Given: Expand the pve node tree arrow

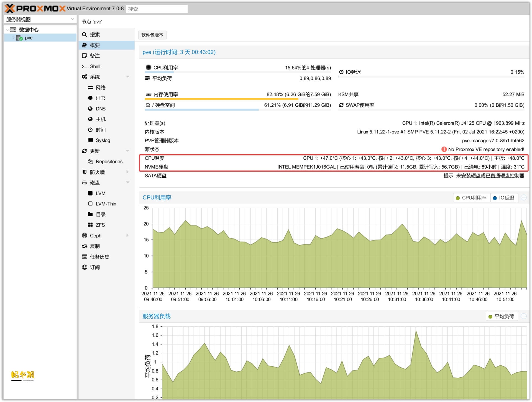Looking at the screenshot, I should pyautogui.click(x=13, y=38).
